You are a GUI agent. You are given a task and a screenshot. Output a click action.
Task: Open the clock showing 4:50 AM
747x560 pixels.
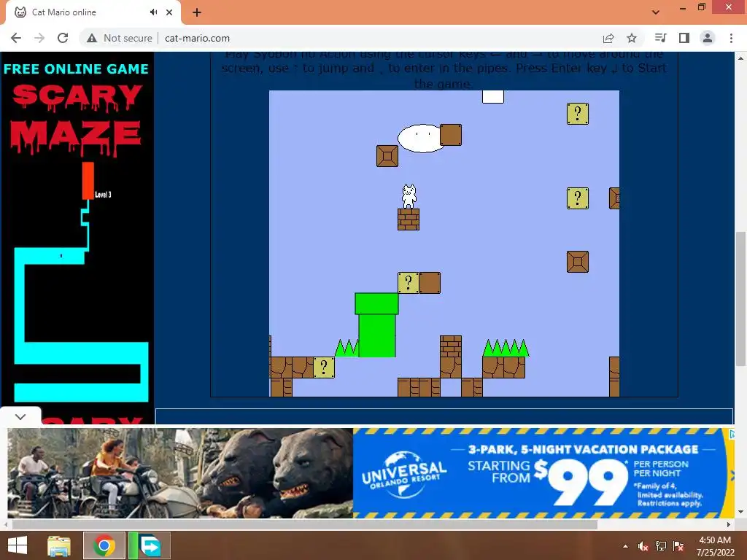tap(715, 545)
